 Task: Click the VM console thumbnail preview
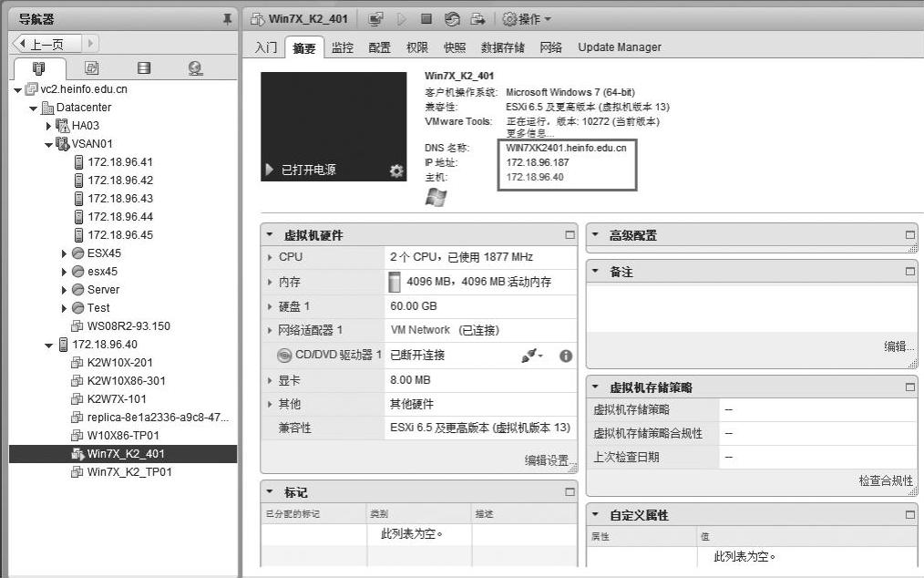(334, 127)
